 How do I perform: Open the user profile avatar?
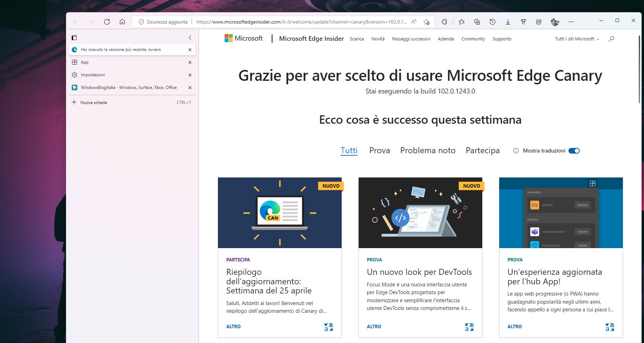tap(555, 22)
